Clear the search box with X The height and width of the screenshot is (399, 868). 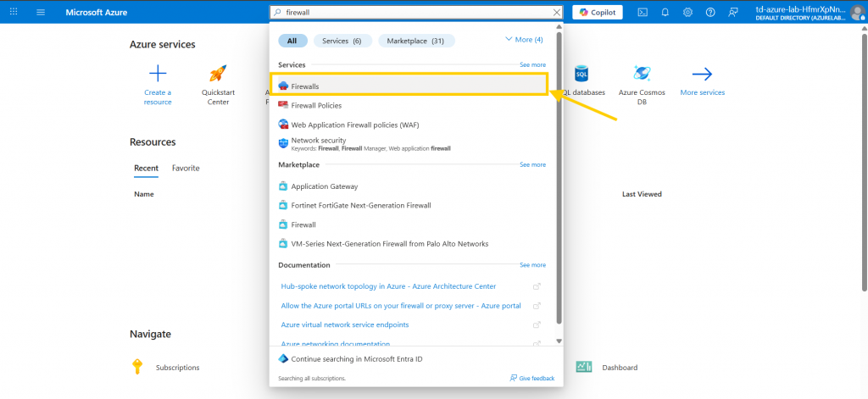click(x=556, y=12)
